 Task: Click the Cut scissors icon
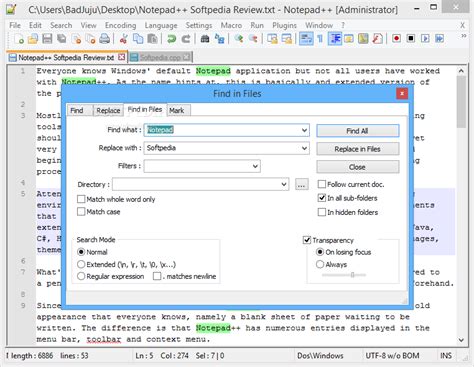pyautogui.click(x=124, y=39)
